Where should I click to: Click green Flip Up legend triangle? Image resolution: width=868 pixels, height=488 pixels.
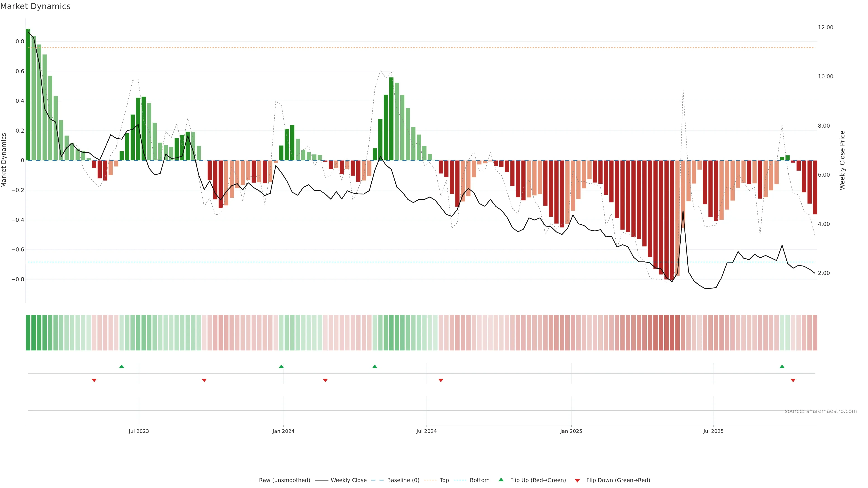click(501, 480)
